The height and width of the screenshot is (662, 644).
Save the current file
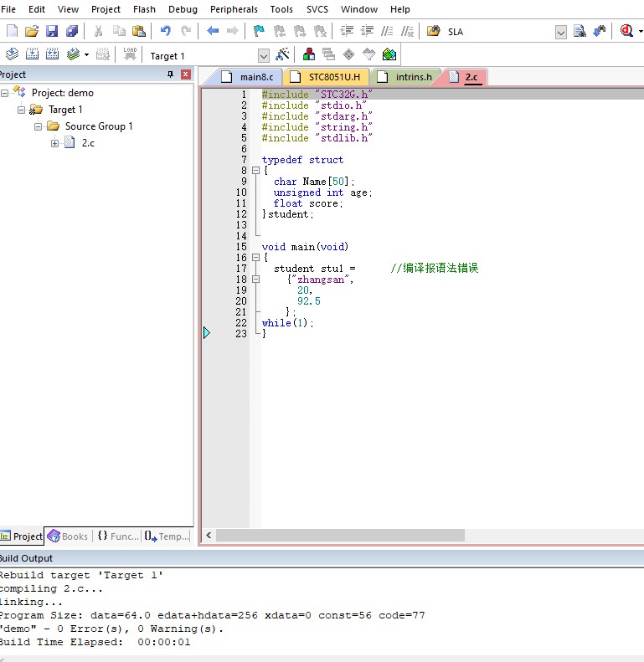tap(52, 31)
